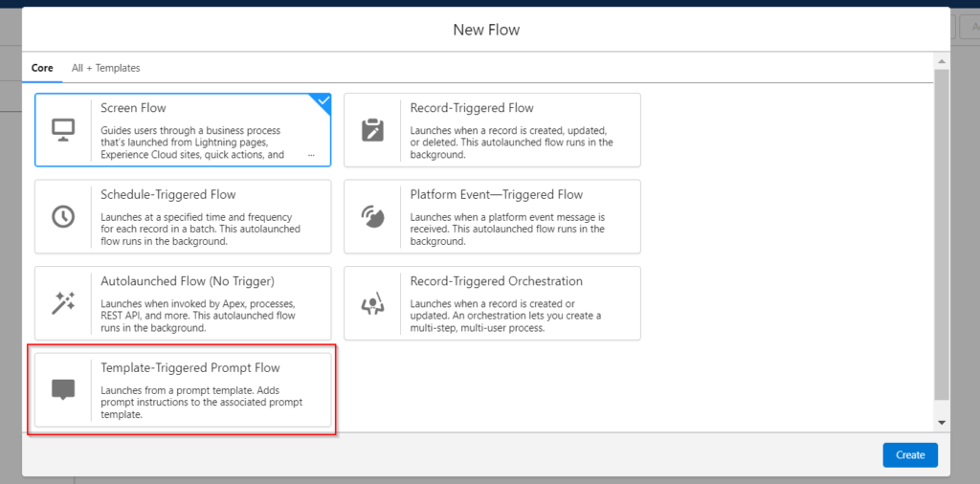Click the New Flow dialog heading
This screenshot has width=980, height=484.
pos(486,30)
